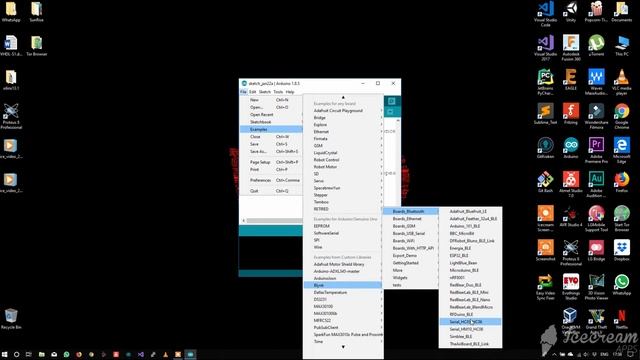Open the Serial_HC05_HC06 example
The width and height of the screenshot is (640, 360).
pyautogui.click(x=470, y=322)
